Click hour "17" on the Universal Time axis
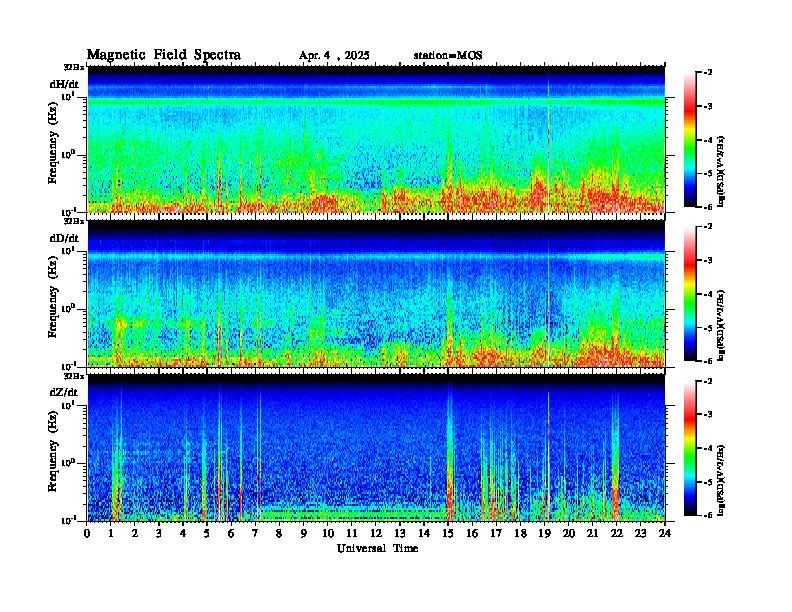Screen dimensions: 792x612 coord(497,533)
